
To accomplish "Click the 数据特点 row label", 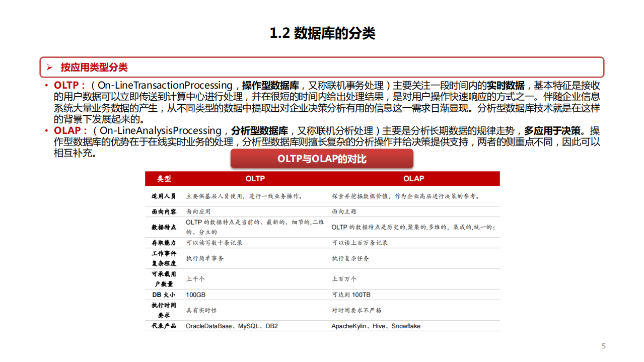I will pos(163,227).
